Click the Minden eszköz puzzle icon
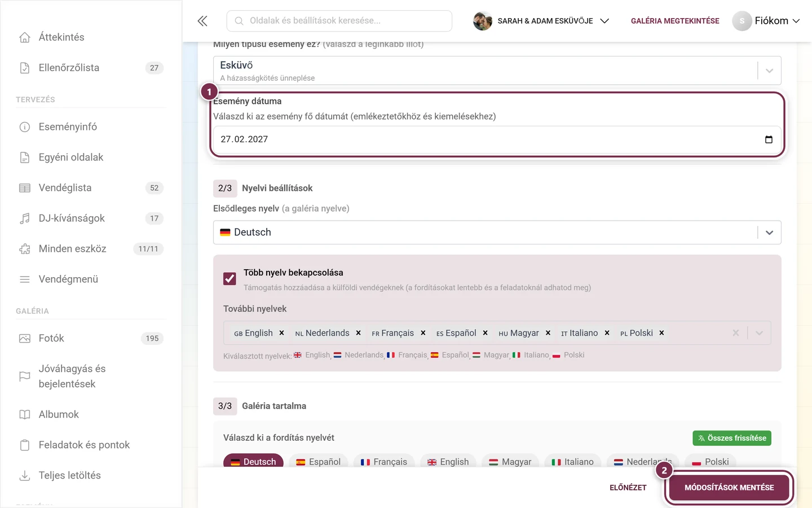Screen dimensions: 812x508 [x=25, y=249]
